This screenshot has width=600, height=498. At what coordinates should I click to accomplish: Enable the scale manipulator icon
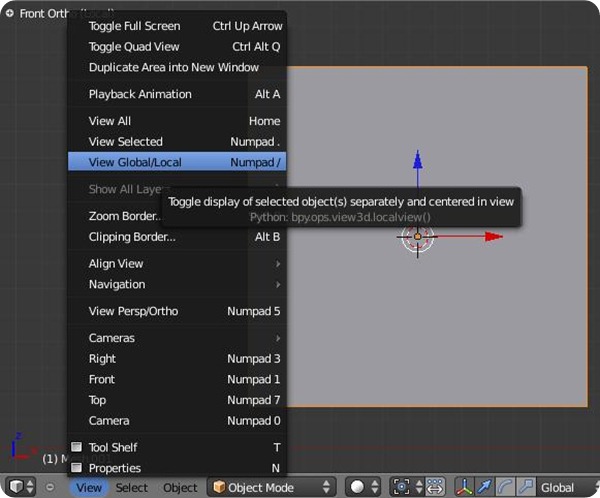526,487
